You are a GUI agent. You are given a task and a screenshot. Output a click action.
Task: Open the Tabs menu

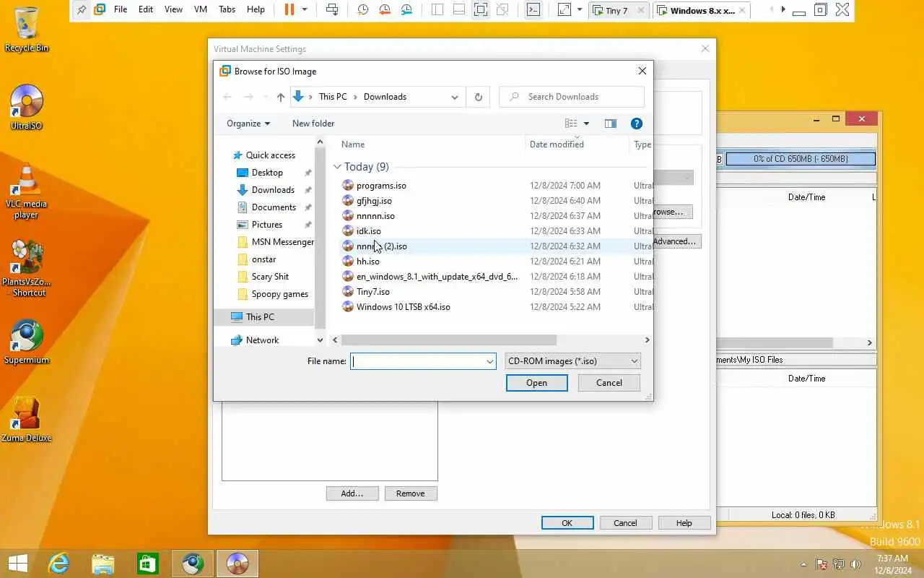coord(227,9)
